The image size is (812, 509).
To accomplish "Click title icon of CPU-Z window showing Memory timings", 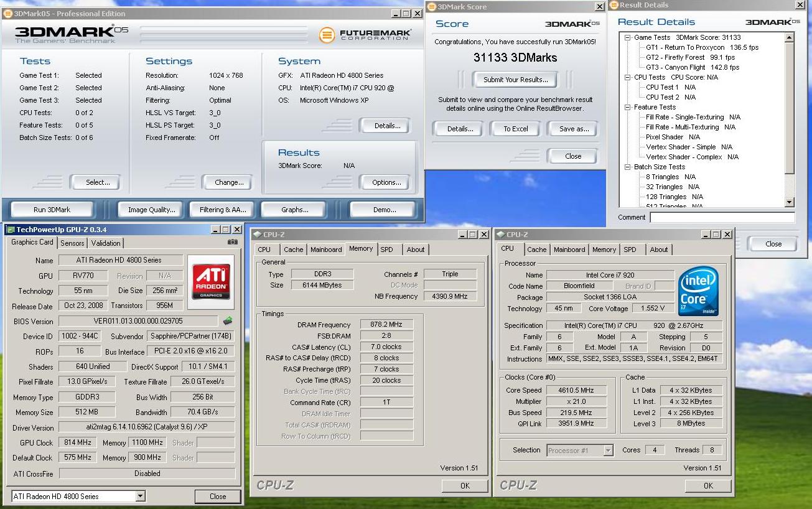I will (257, 235).
